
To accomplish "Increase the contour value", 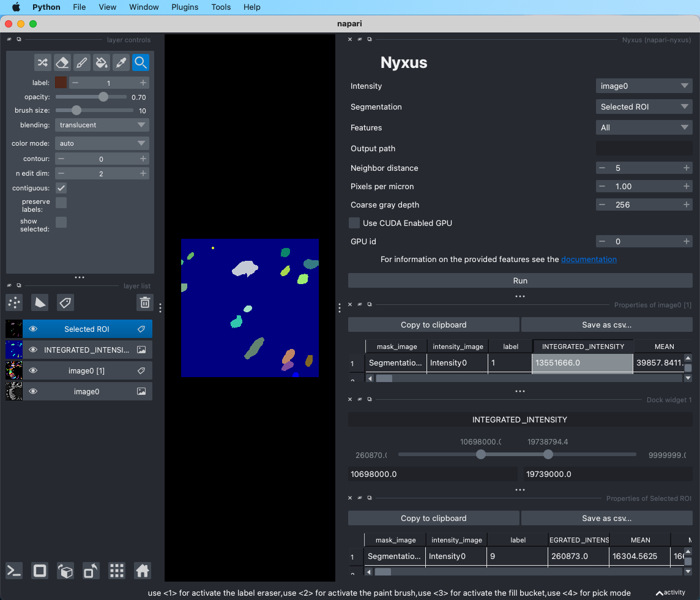I will coord(143,159).
